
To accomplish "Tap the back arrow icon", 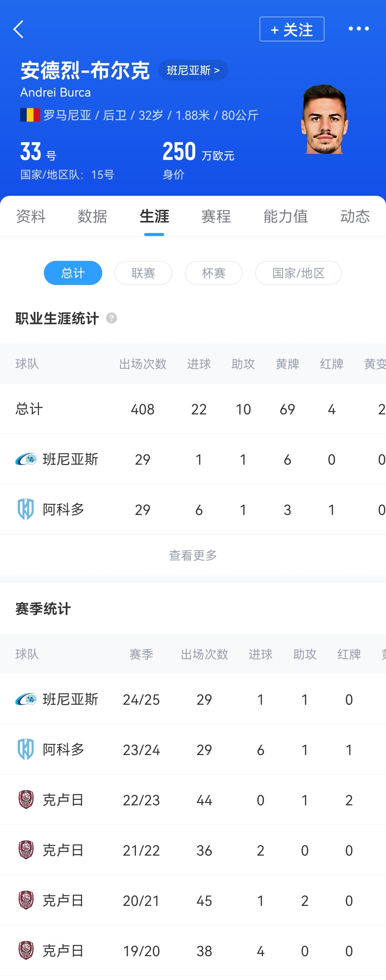I will (18, 29).
